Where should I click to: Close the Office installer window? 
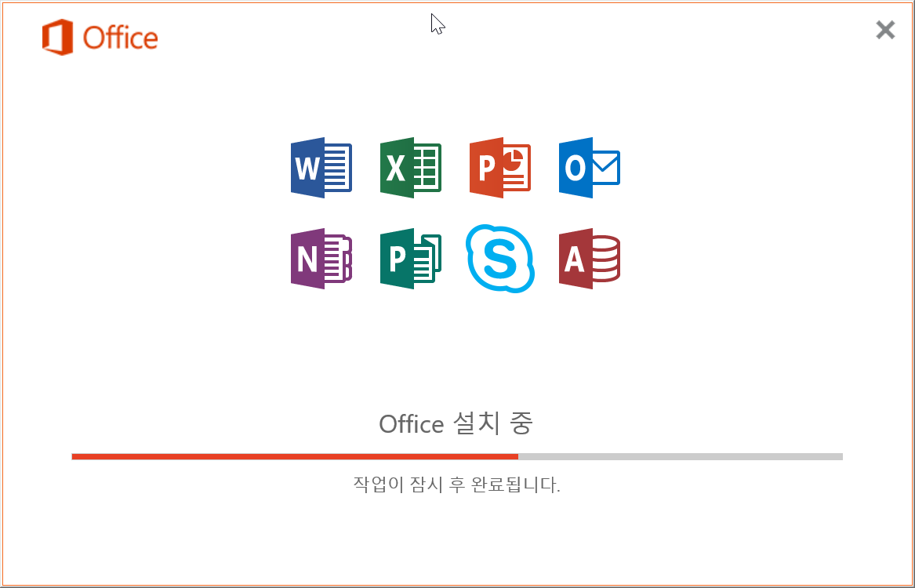pyautogui.click(x=885, y=30)
